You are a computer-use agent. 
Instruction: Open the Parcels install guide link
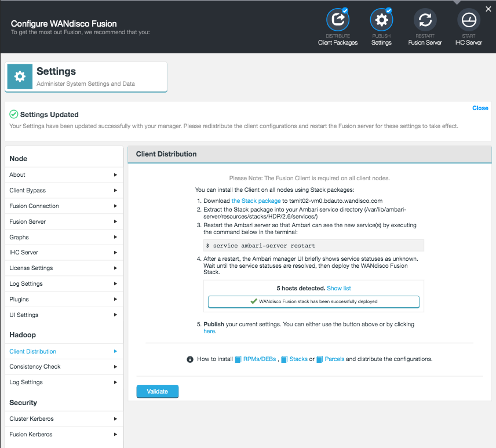point(334,359)
